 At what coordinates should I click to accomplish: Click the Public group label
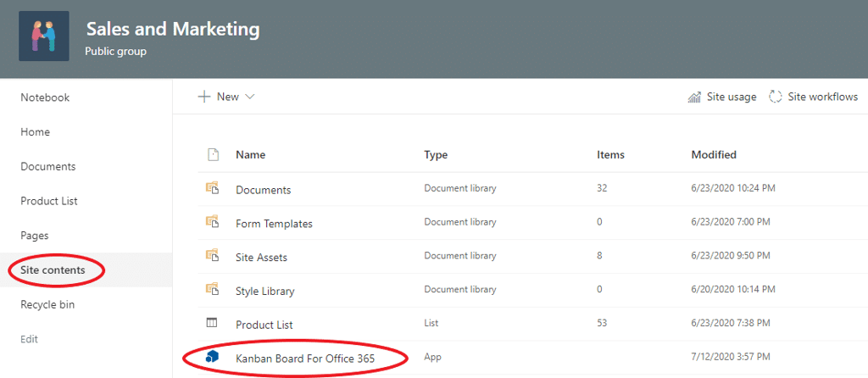(x=115, y=52)
